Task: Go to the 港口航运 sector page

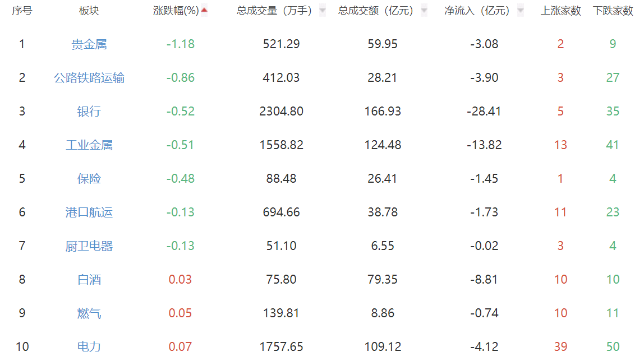Action: (89, 212)
